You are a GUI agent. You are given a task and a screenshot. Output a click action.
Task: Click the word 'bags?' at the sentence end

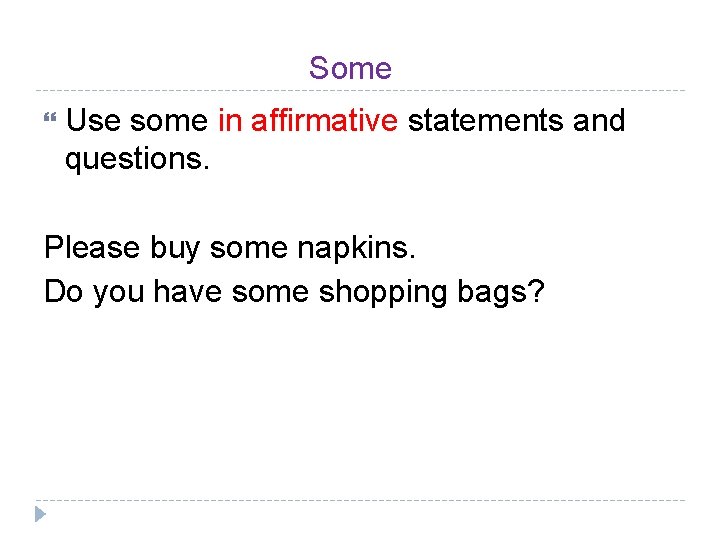point(501,292)
